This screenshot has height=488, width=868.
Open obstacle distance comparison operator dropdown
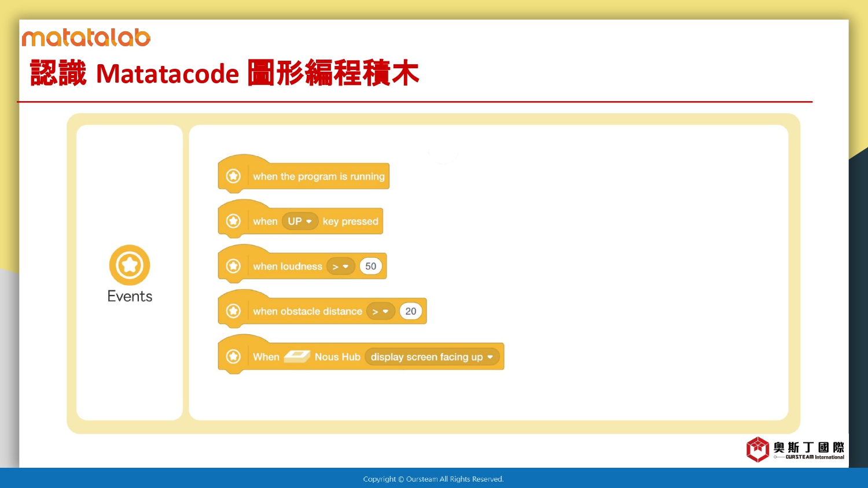tap(380, 312)
